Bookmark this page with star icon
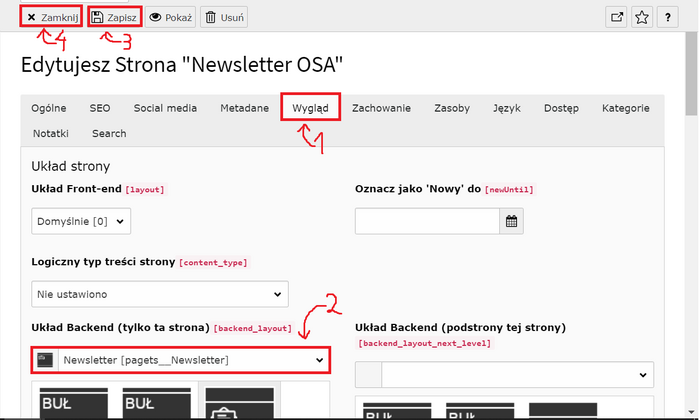 pyautogui.click(x=642, y=17)
